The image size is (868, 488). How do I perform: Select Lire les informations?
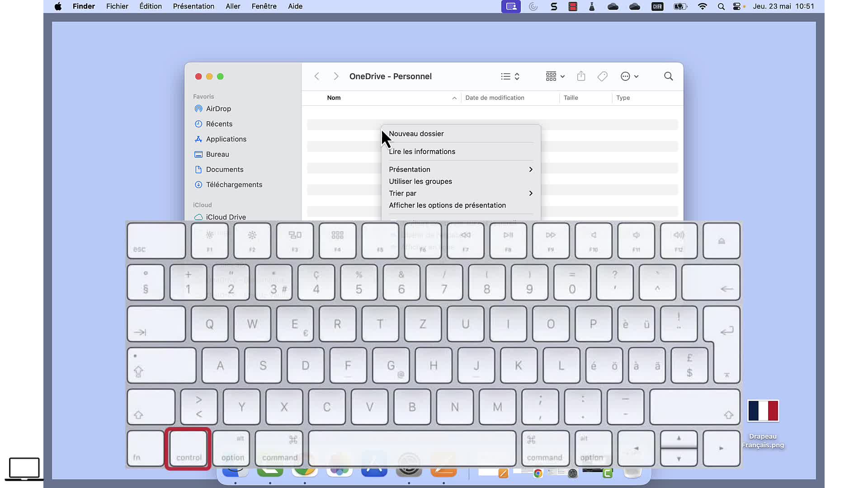pos(422,152)
